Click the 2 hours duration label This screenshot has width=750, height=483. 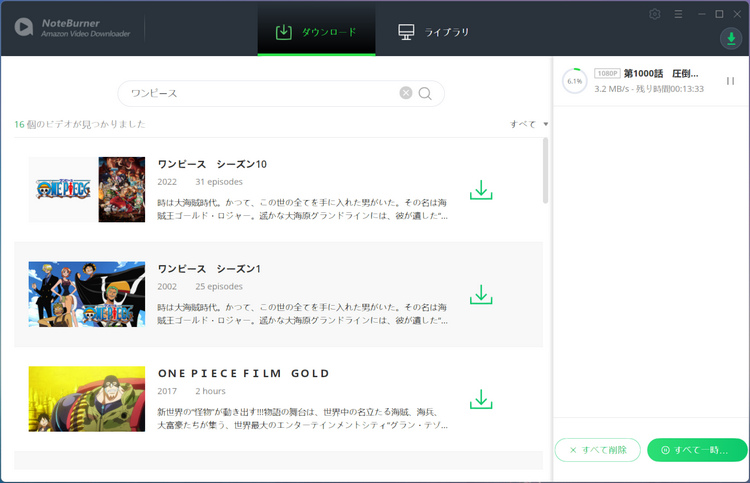[210, 391]
